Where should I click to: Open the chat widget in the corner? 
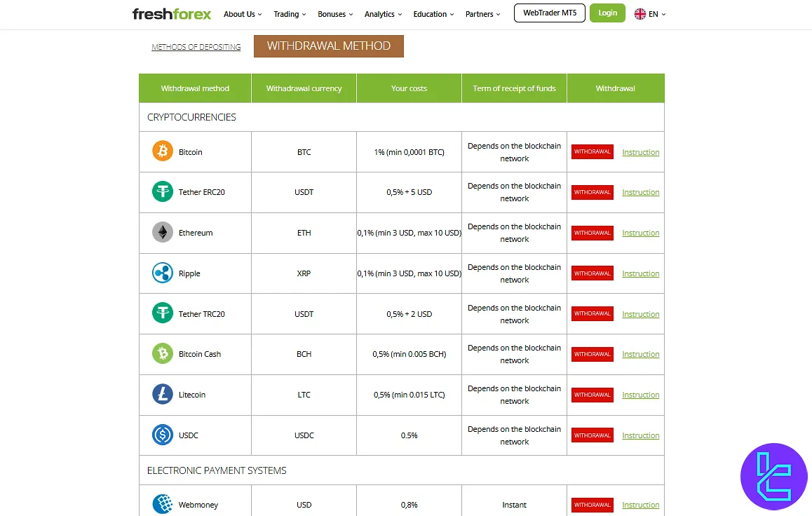(x=773, y=477)
